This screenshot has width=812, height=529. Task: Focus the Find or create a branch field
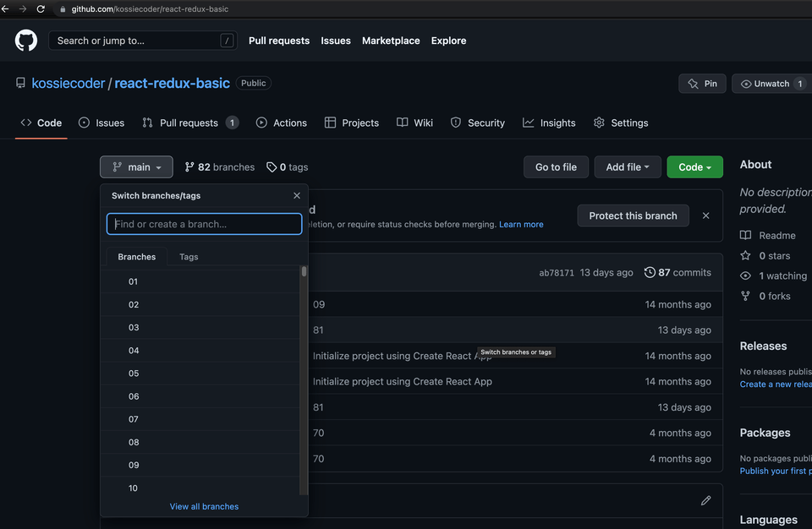click(x=204, y=224)
